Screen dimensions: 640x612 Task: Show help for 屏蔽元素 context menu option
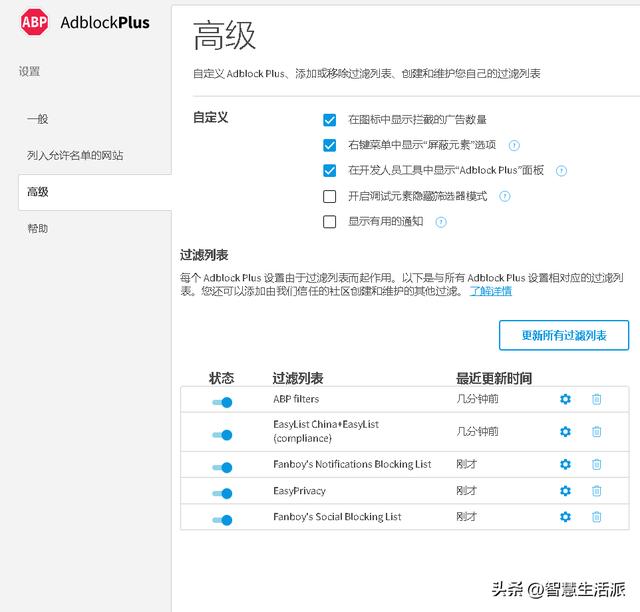pyautogui.click(x=514, y=145)
